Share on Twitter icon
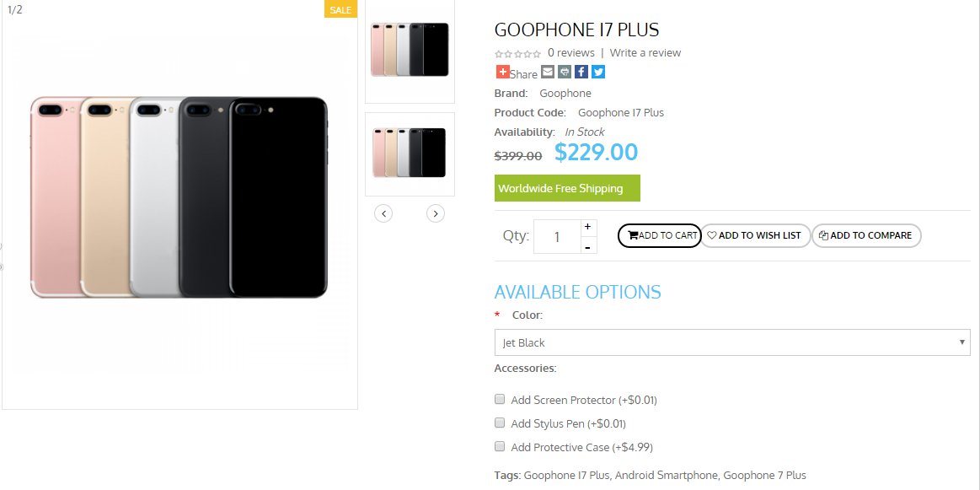 click(598, 73)
